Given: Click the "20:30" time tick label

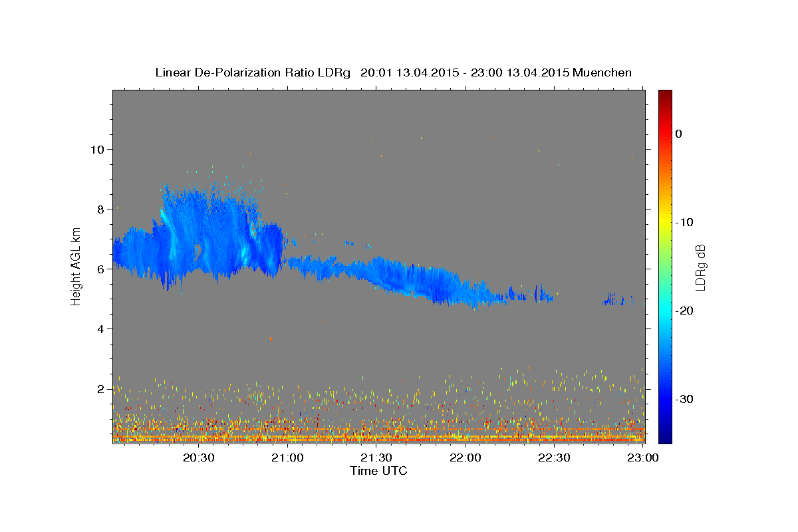Looking at the screenshot, I should pos(199,458).
